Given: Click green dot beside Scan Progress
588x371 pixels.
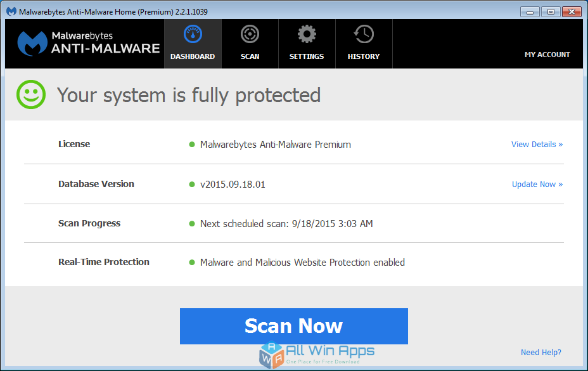Looking at the screenshot, I should (192, 224).
